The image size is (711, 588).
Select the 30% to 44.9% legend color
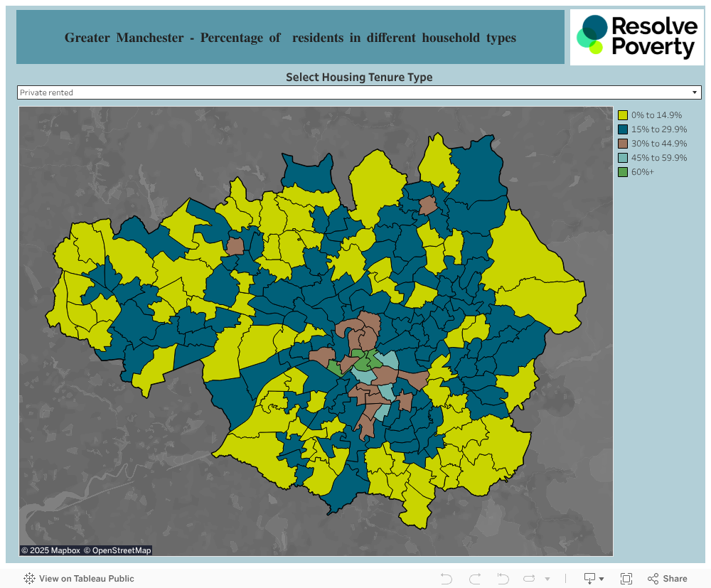pos(623,144)
